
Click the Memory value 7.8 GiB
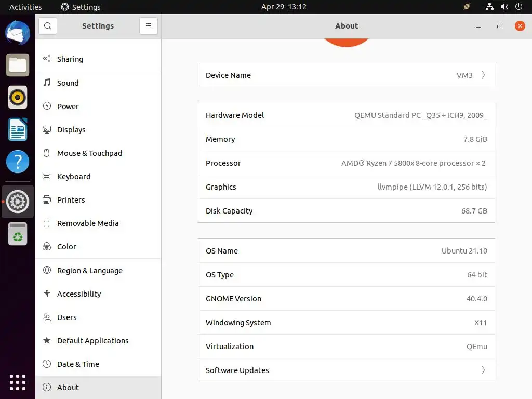[x=475, y=139]
